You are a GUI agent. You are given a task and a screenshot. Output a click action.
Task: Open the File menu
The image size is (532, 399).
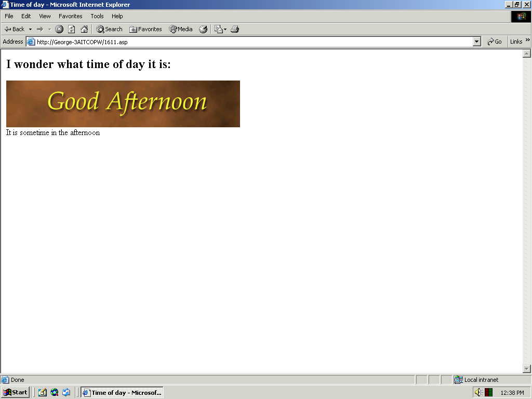pyautogui.click(x=9, y=16)
